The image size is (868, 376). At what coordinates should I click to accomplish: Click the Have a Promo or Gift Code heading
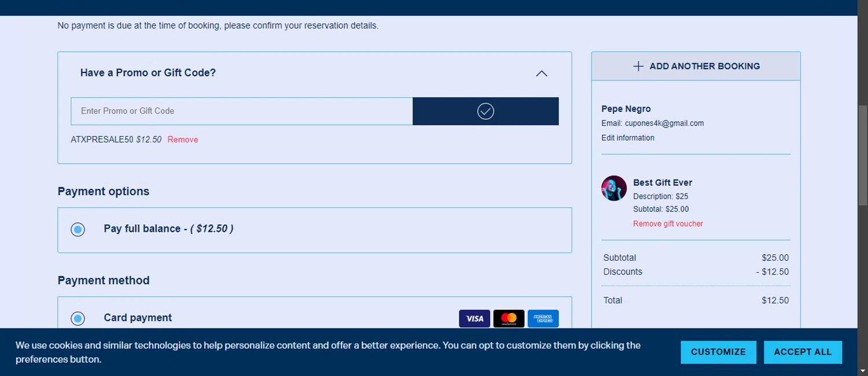pyautogui.click(x=148, y=73)
